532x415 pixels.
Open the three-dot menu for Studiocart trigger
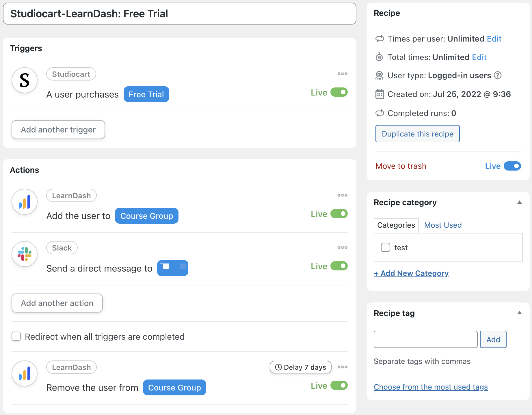(x=342, y=74)
